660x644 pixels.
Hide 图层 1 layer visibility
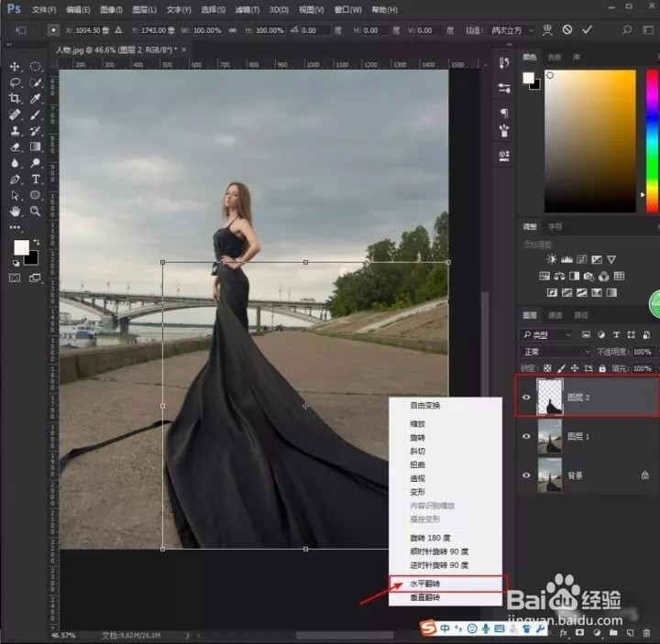point(526,436)
